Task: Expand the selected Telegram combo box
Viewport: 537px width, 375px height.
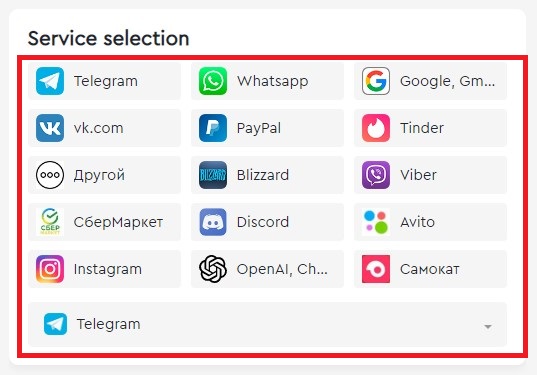Action: (x=267, y=324)
